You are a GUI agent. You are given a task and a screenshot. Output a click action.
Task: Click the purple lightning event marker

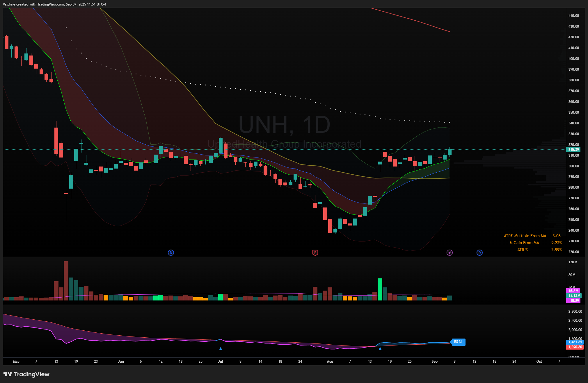click(x=450, y=253)
